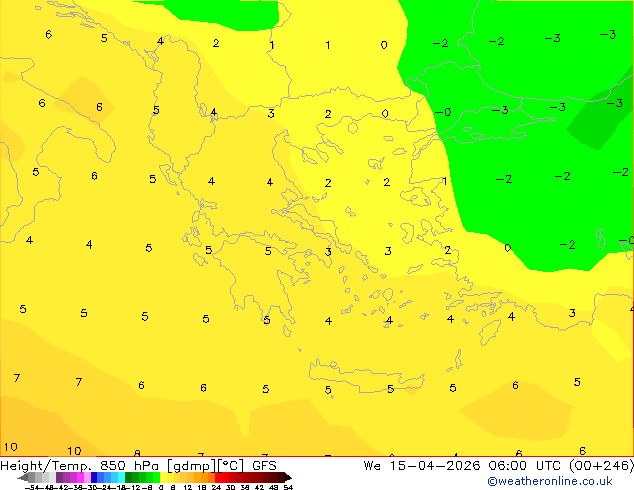Select the bright red swatch above legend label 24
The image size is (634, 490).
pos(218,477)
